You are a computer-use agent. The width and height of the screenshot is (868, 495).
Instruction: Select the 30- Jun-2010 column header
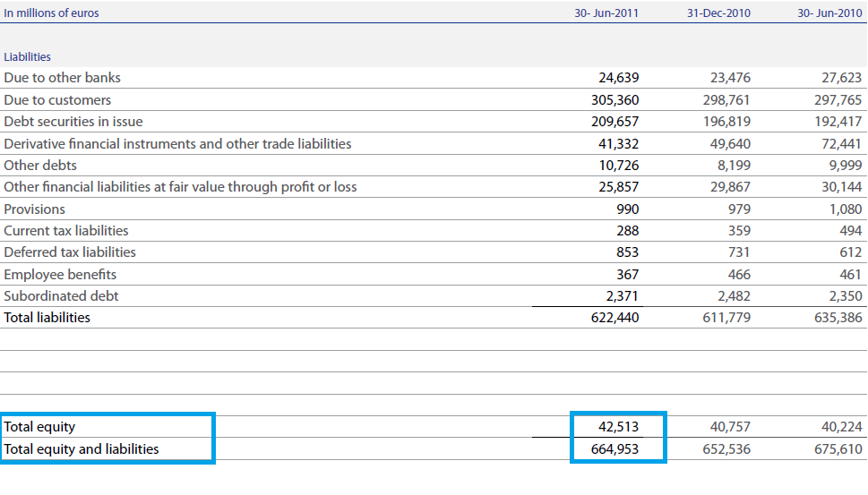[829, 13]
